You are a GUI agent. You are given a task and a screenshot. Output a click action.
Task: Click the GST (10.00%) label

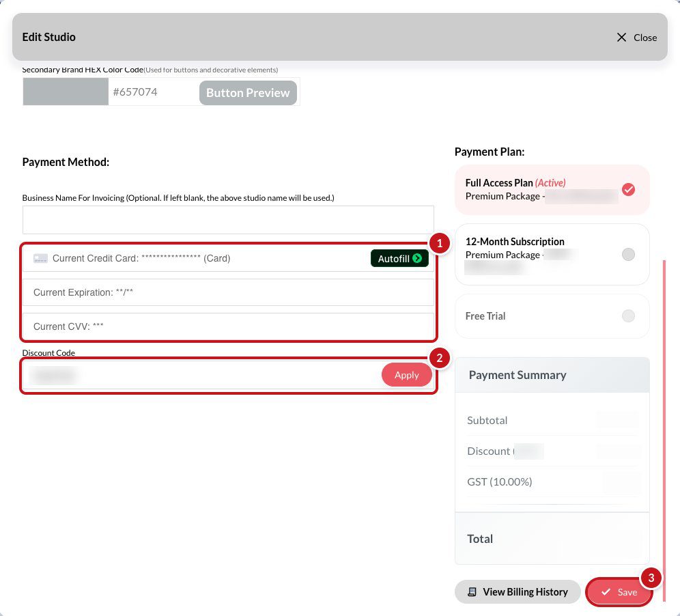[x=500, y=482]
